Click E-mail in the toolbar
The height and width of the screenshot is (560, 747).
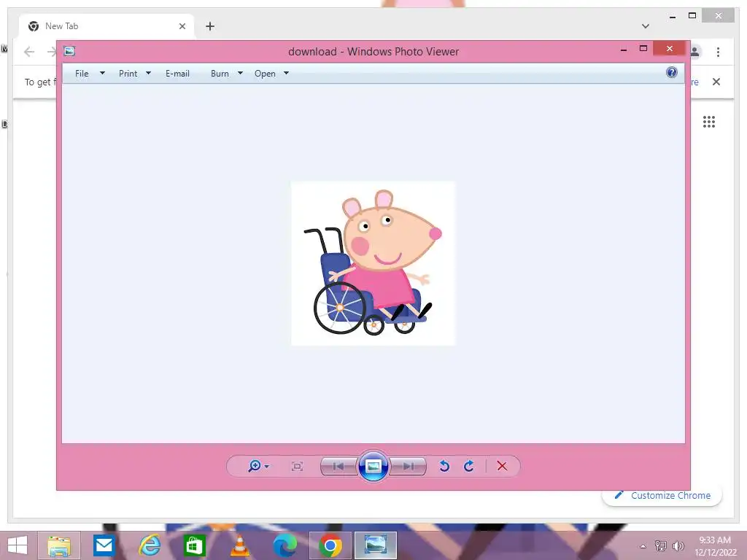click(x=177, y=74)
